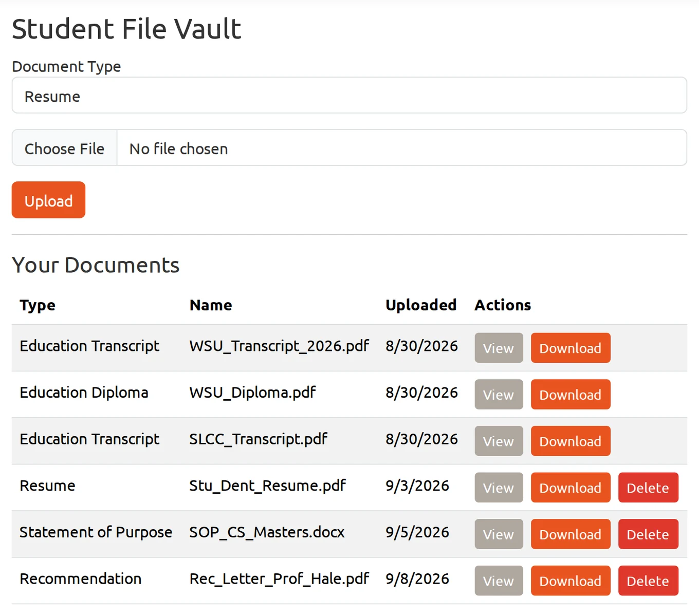This screenshot has width=699, height=616.
Task: Download Stu_Dent_Resume.pdf
Action: click(571, 488)
